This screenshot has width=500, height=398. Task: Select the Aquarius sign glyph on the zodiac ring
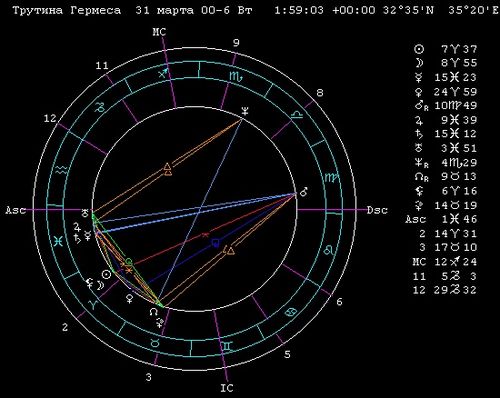tap(61, 170)
